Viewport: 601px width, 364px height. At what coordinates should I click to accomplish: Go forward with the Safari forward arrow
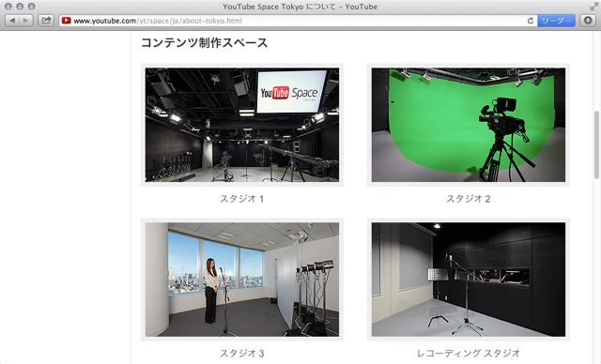point(25,21)
